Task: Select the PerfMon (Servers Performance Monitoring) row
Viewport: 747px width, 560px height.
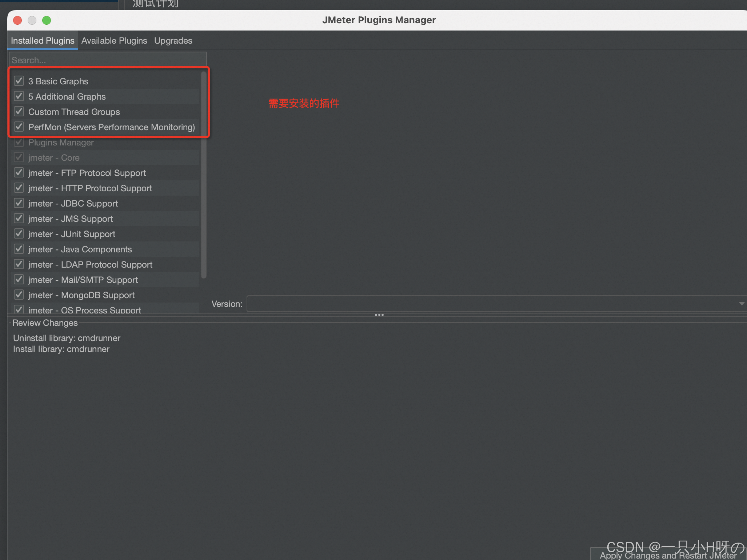Action: [x=105, y=127]
